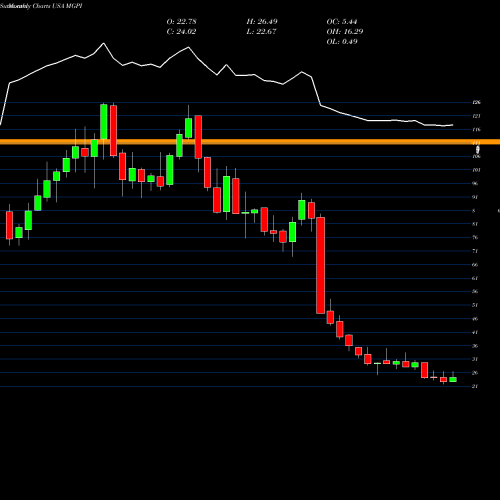Click the 101 price axis label
The height and width of the screenshot is (500, 500).
(x=477, y=170)
